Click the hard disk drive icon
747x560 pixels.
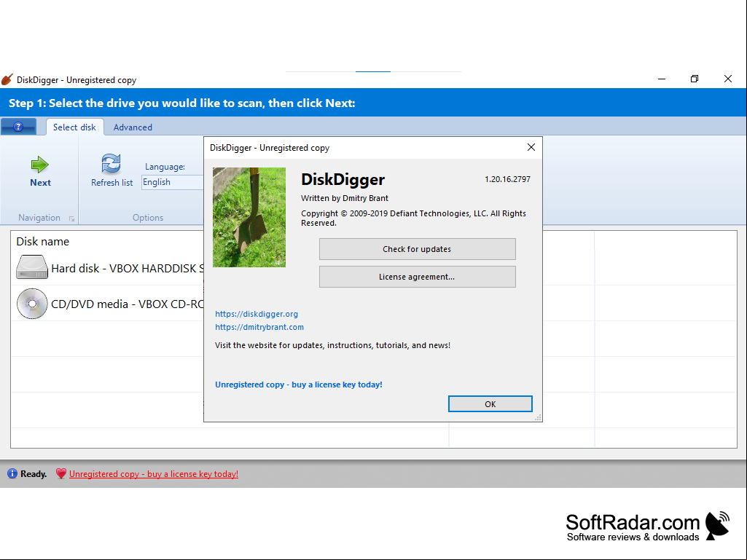32,267
